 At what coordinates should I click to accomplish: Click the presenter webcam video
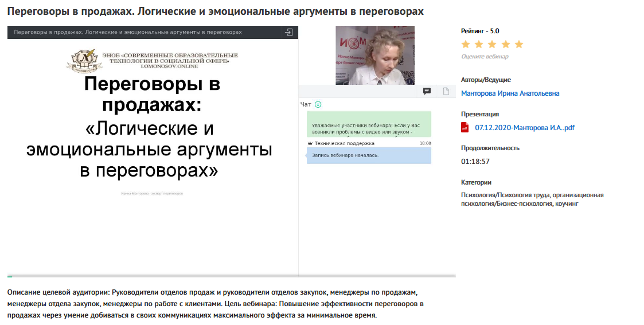tap(366, 56)
